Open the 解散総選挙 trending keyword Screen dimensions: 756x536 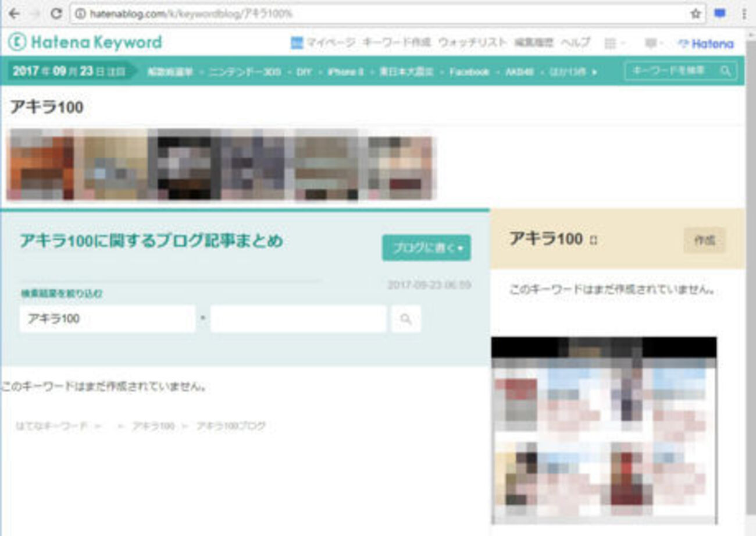click(x=170, y=72)
